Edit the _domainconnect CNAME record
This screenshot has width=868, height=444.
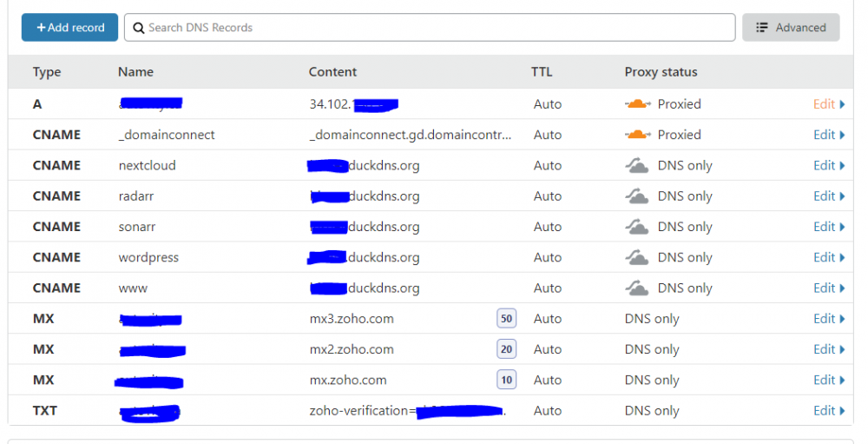click(x=829, y=135)
